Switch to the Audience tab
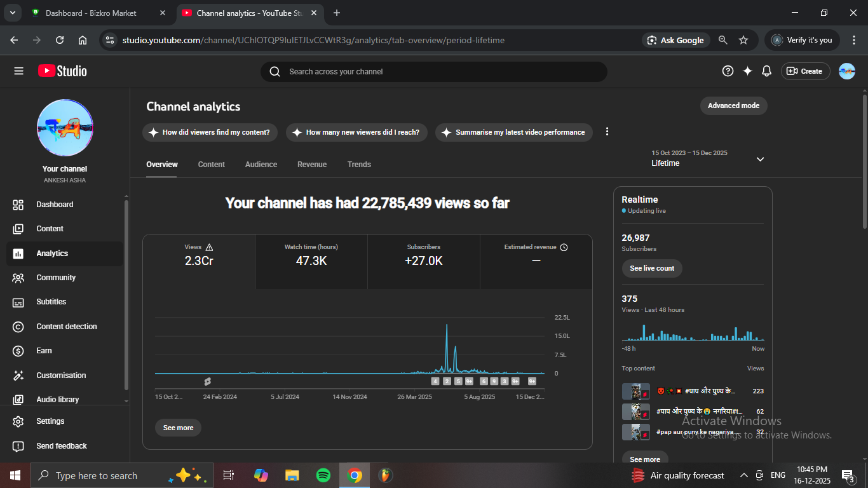The image size is (868, 488). point(261,165)
